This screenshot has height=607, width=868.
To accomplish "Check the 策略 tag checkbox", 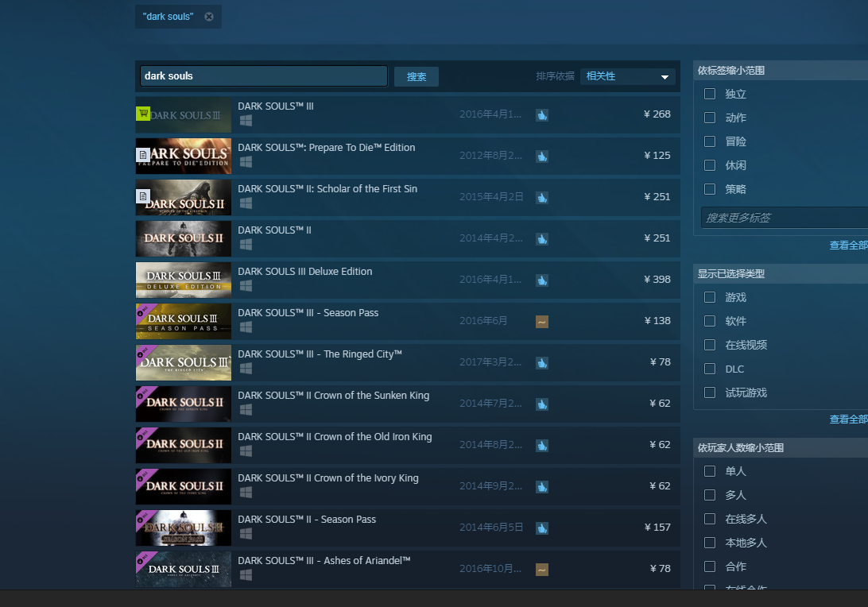I will [x=710, y=188].
